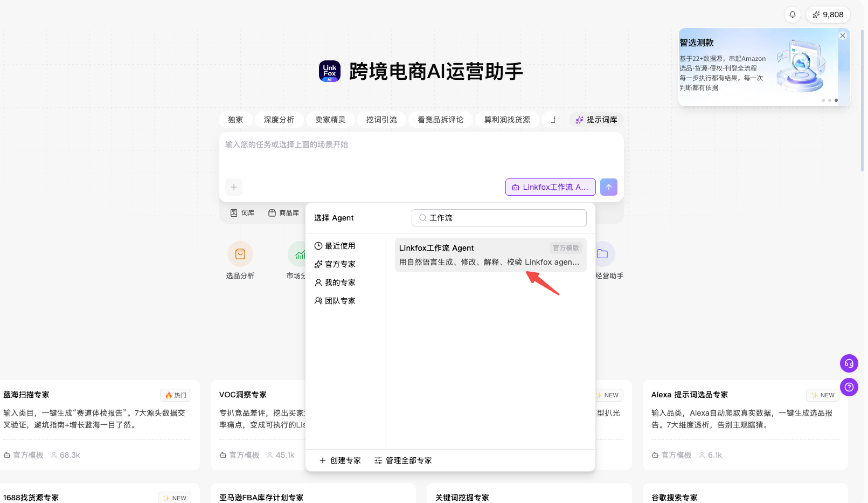
Task: Open the 谷歌搜索专家 card
Action: [x=745, y=493]
